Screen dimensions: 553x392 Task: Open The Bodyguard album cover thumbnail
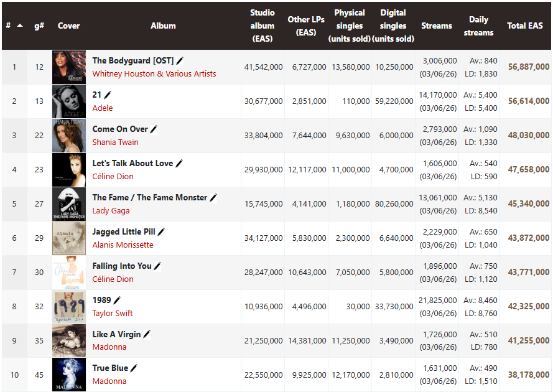click(x=69, y=67)
